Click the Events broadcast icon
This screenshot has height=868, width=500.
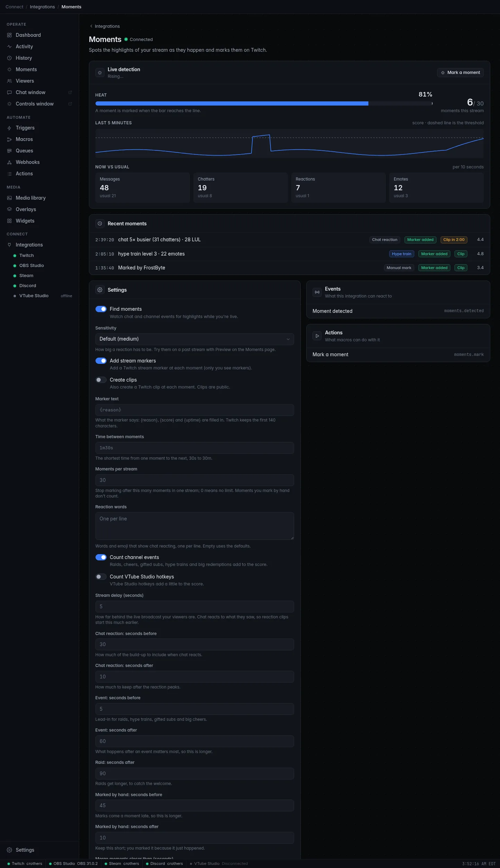pyautogui.click(x=317, y=292)
